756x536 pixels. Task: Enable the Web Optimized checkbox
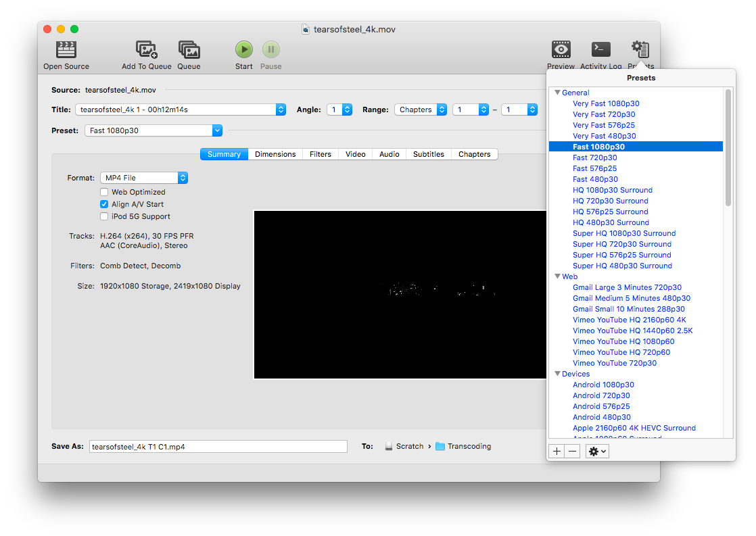coord(104,192)
